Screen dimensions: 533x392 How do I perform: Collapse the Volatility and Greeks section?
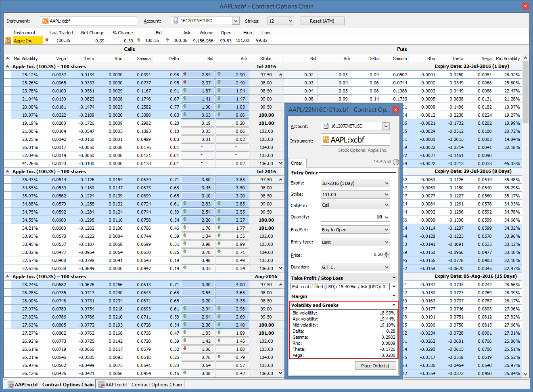(x=394, y=305)
